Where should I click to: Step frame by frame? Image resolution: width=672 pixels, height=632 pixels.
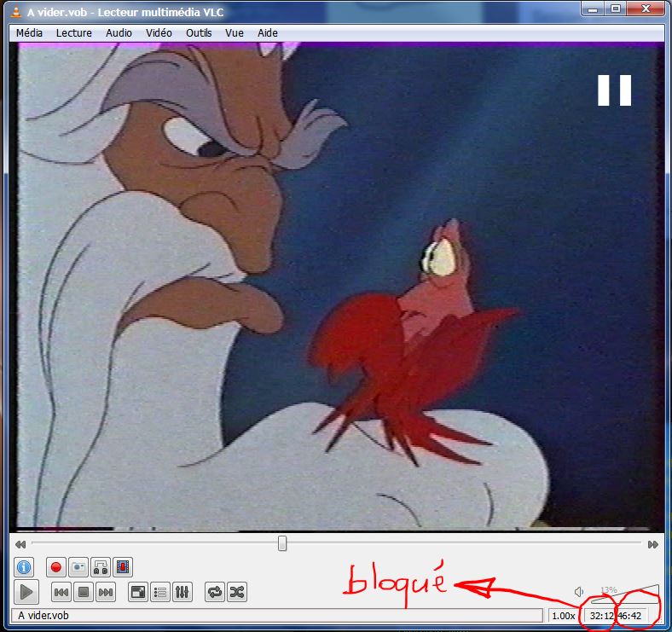pos(123,567)
